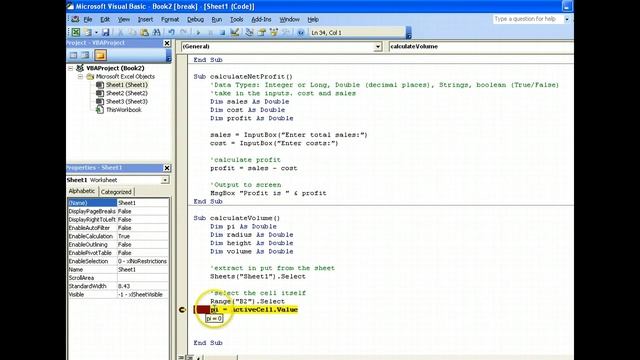This screenshot has width=640, height=360.
Task: Click the 'profit = sales - cost' code line
Action: pos(254,168)
